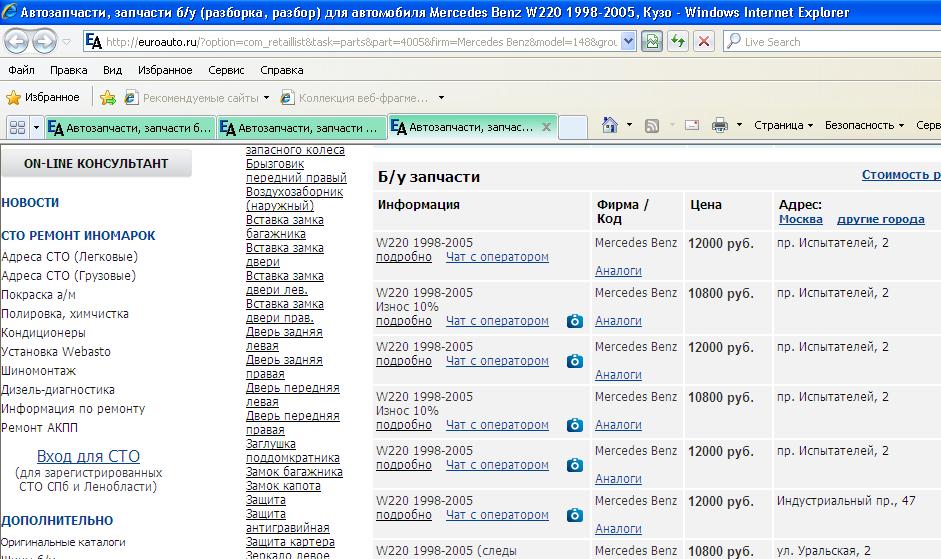Add page to favorites bar icon
The width and height of the screenshot is (941, 559).
(108, 97)
